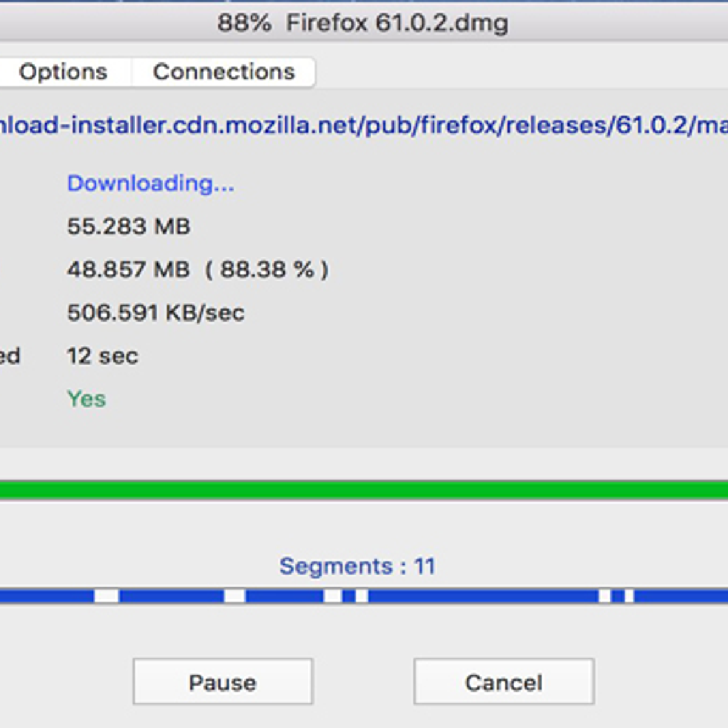The width and height of the screenshot is (728, 728).
Task: Open the Connections tab
Action: pyautogui.click(x=224, y=72)
